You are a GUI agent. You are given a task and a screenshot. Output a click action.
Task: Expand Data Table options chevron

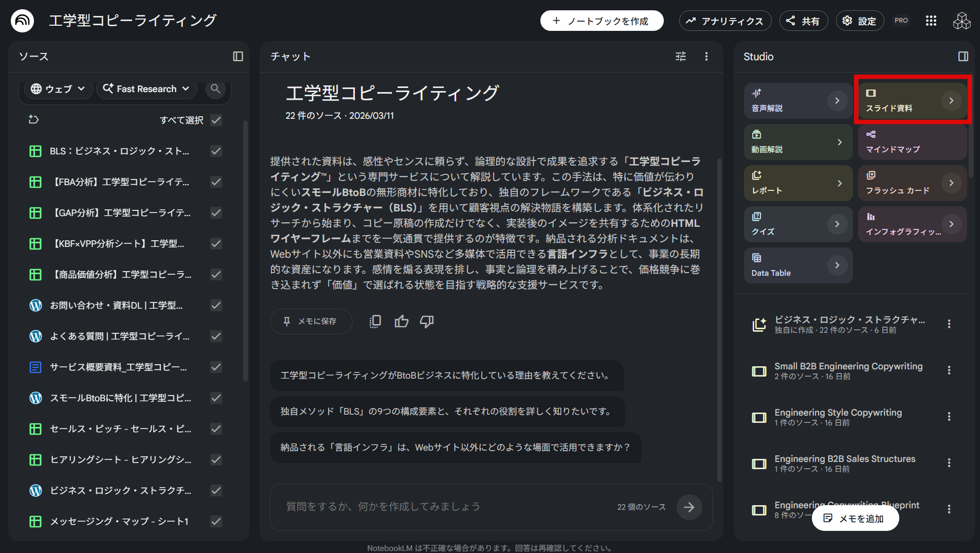[x=837, y=265]
